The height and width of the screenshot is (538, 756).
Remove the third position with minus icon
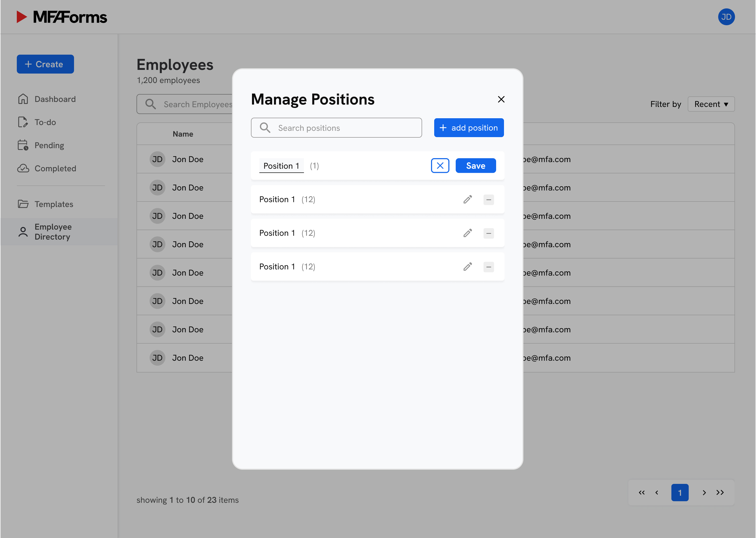[488, 233]
